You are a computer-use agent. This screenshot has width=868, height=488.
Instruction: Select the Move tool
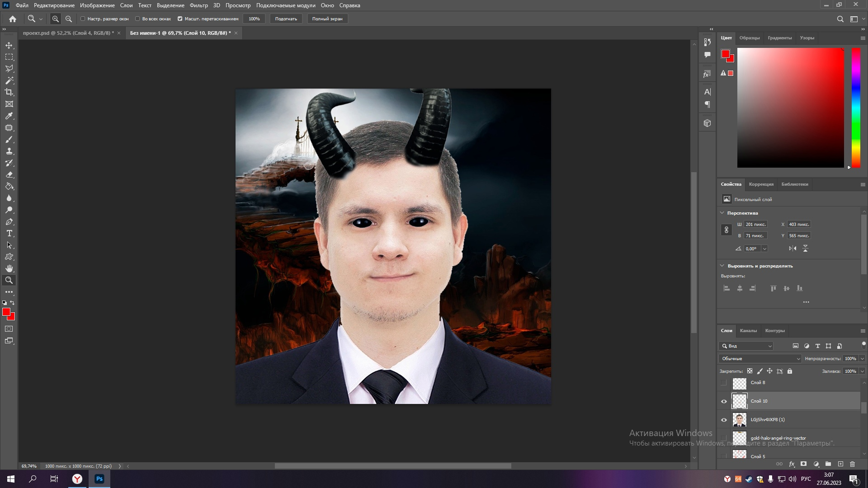pos(9,45)
